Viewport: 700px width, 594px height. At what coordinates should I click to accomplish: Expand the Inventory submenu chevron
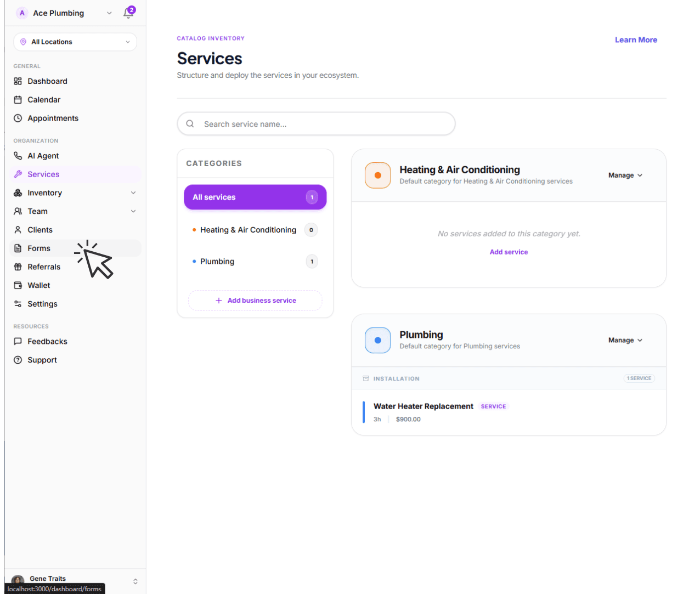[x=133, y=193]
